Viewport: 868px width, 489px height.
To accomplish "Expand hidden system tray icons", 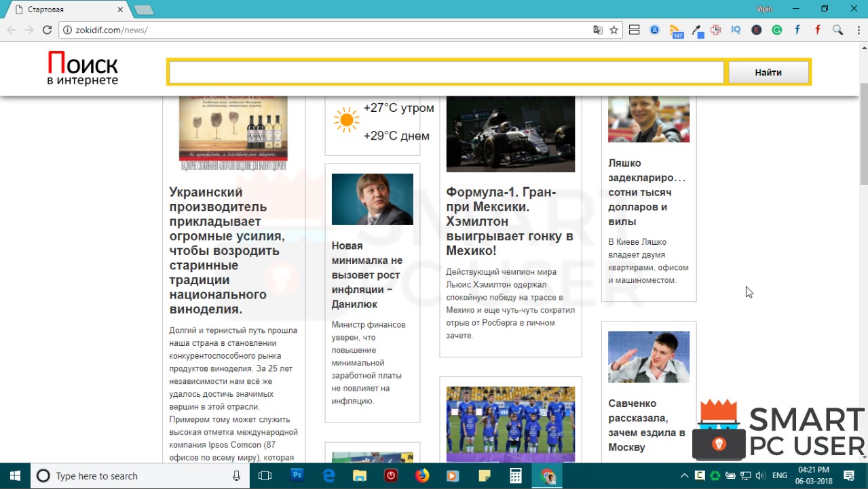I will [683, 475].
